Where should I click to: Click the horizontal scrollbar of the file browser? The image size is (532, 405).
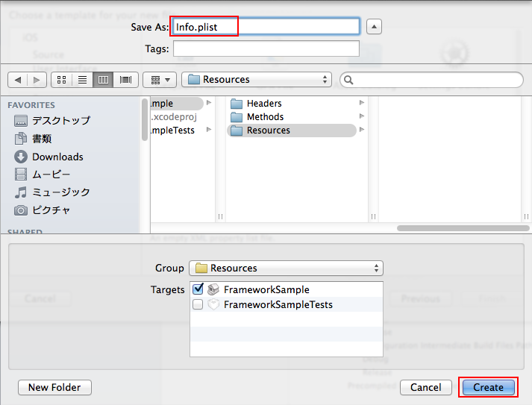tap(463, 228)
